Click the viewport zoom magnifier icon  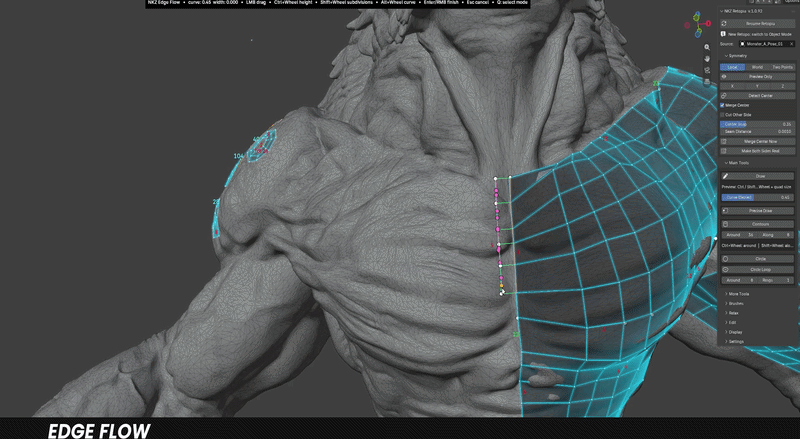(x=707, y=47)
